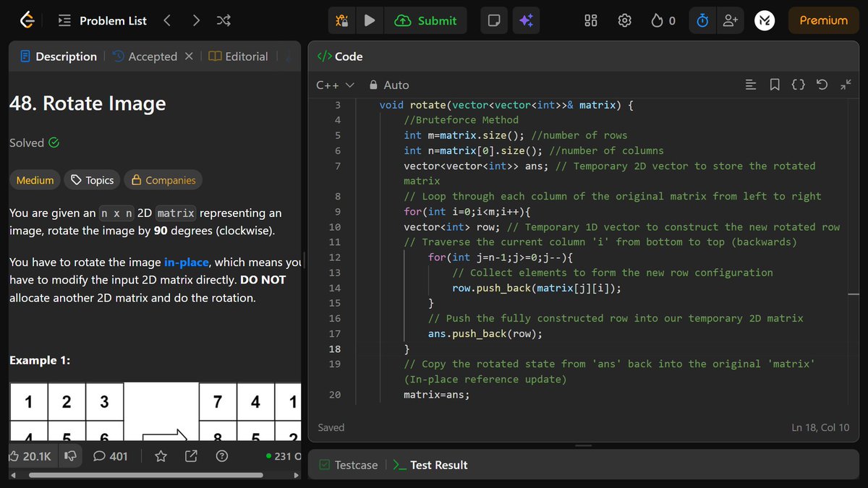
Task: Click the "Example 1:" heading
Action: pos(40,360)
